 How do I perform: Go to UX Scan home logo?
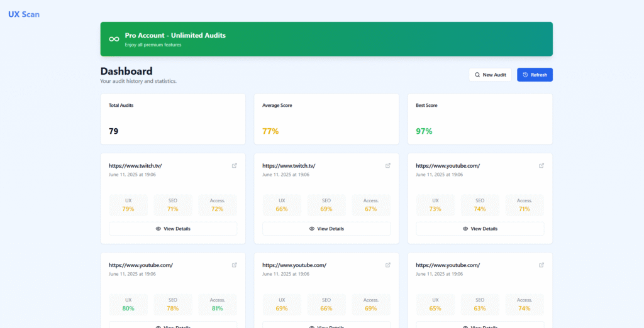pos(24,14)
